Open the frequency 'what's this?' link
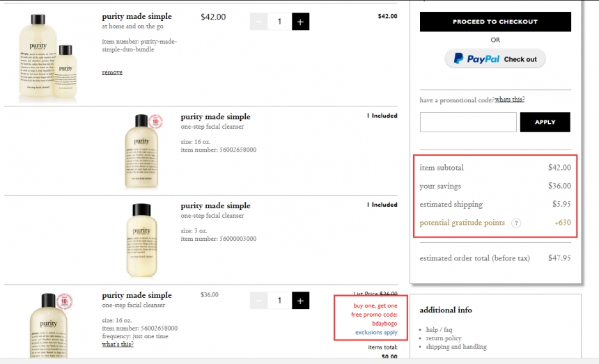Screen dimensions: 599x364 (x=118, y=345)
